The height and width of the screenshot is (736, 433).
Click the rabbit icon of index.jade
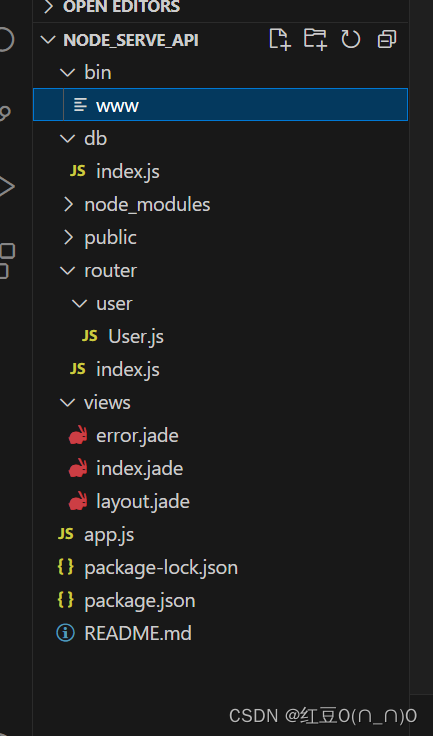[x=78, y=468]
